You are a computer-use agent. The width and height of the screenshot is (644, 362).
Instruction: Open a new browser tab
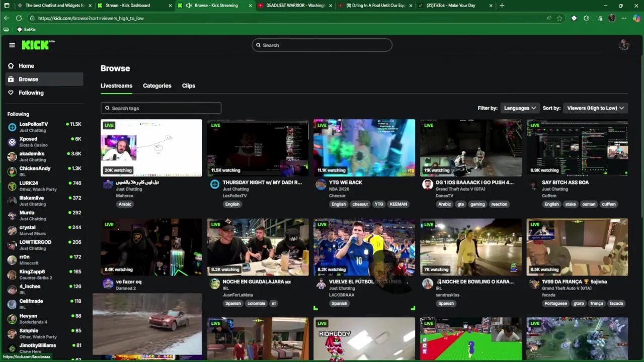pyautogui.click(x=502, y=6)
